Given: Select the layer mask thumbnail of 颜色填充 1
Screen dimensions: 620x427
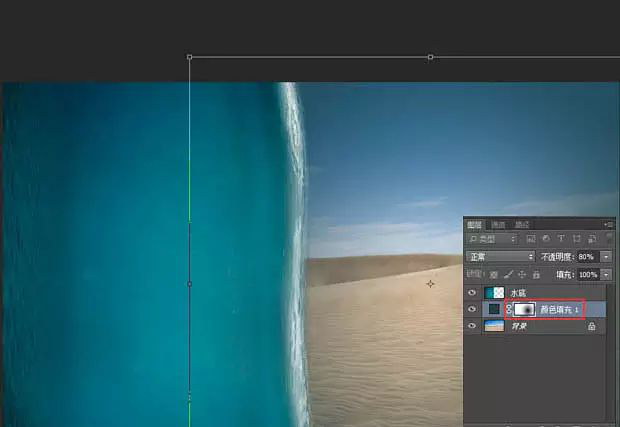Looking at the screenshot, I should pos(524,310).
